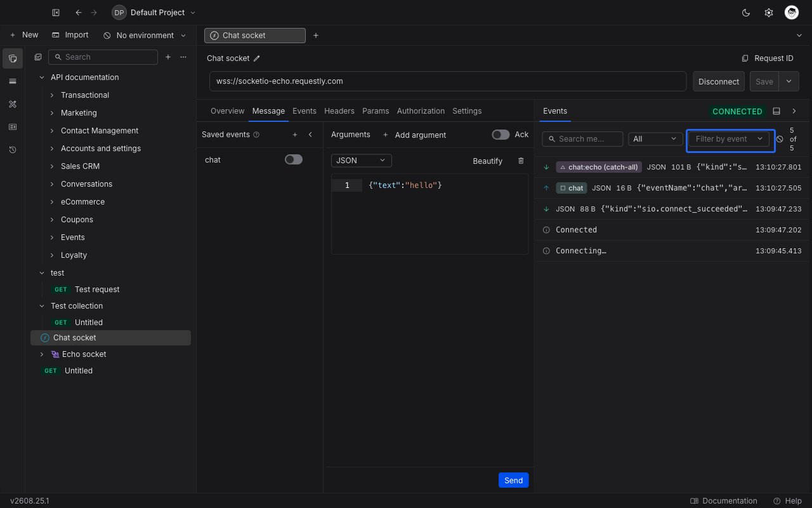
Task: Select the Chat socket tree item
Action: 110,338
